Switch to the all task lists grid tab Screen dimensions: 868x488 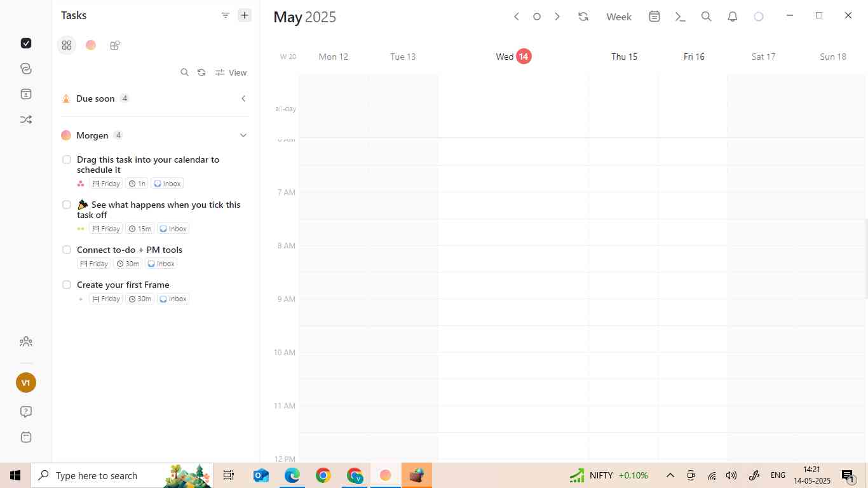tap(67, 45)
